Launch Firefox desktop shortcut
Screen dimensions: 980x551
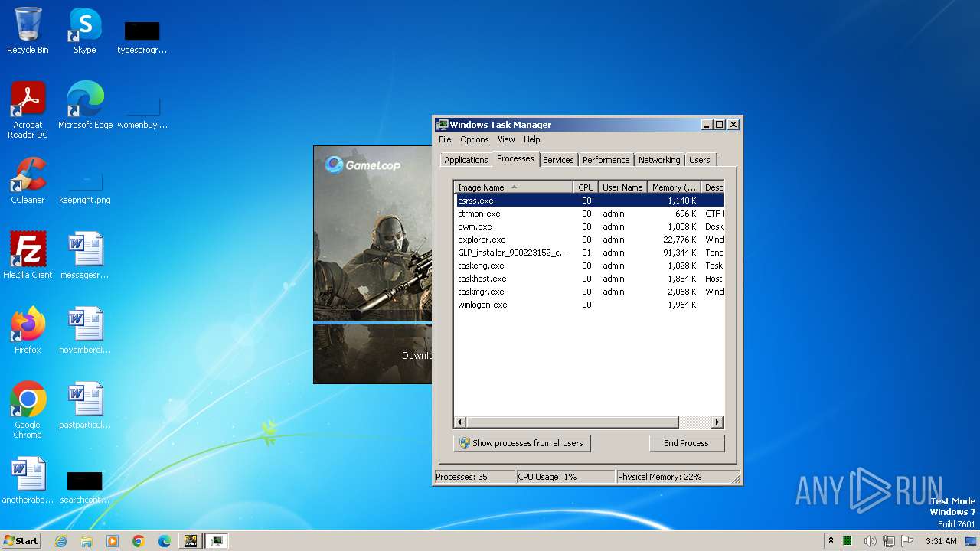(x=28, y=330)
